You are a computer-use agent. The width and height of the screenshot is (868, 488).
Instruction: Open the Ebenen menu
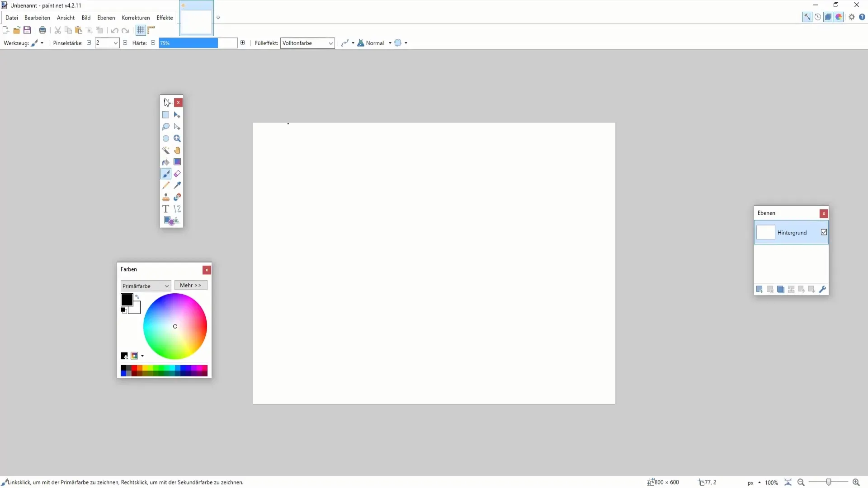tap(106, 18)
